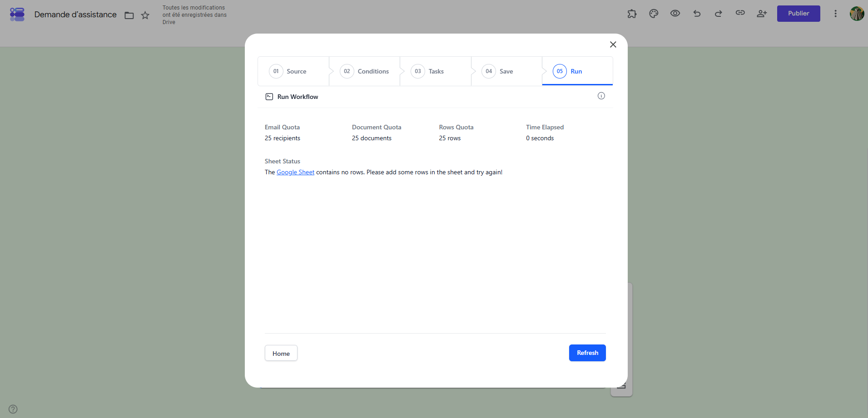Click the Sheet Status label
This screenshot has height=418, width=868.
coord(283,161)
